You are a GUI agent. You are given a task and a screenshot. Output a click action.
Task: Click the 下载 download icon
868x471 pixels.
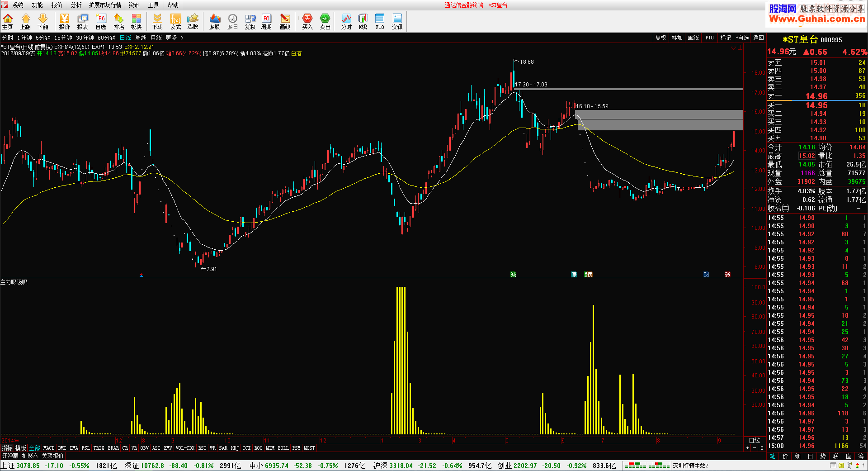tap(157, 21)
